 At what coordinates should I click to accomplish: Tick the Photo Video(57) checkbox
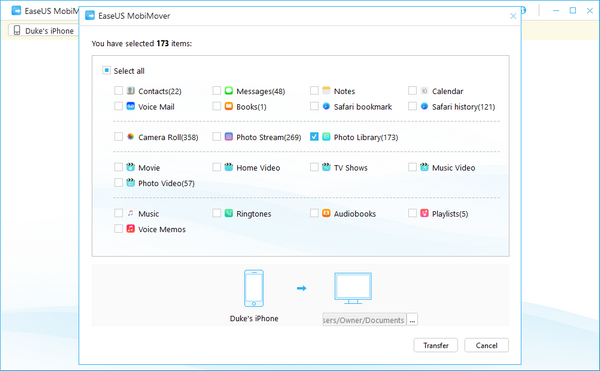(118, 182)
